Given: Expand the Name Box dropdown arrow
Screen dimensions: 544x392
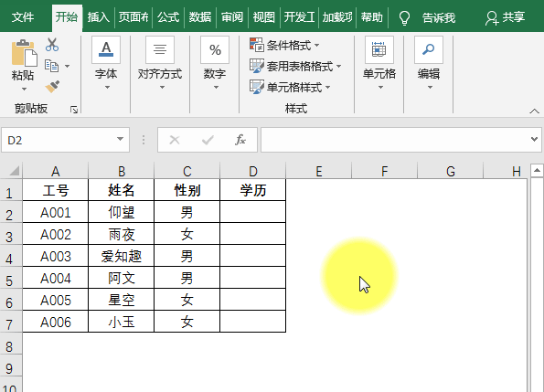Looking at the screenshot, I should point(120,139).
